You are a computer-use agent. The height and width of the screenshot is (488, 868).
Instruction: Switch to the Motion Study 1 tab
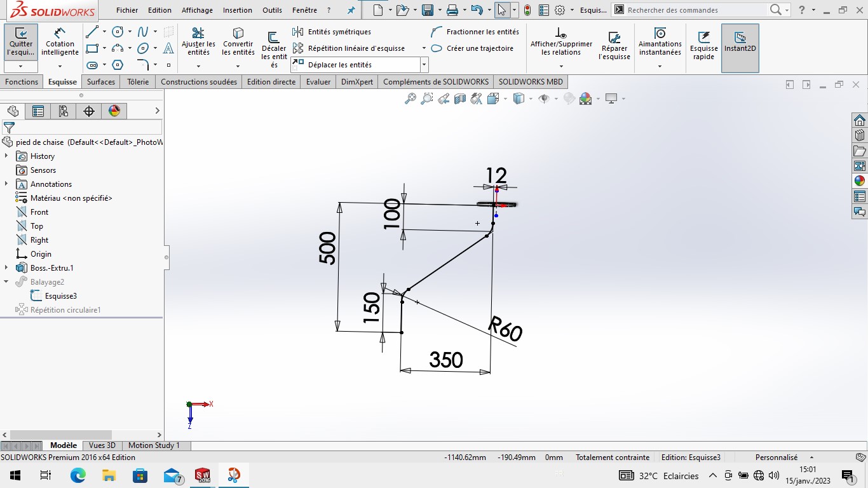[x=154, y=445]
